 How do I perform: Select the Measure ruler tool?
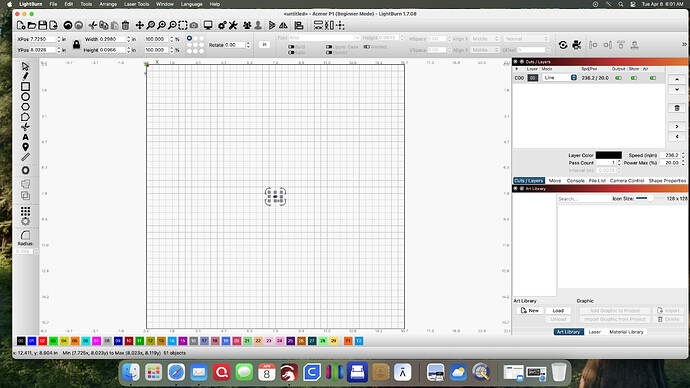click(26, 157)
